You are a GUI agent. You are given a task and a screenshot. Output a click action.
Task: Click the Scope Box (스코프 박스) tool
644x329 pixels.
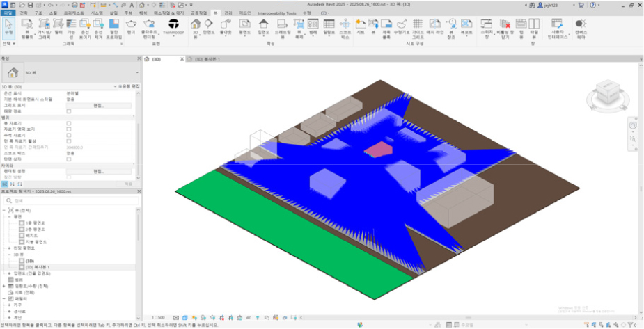345,29
